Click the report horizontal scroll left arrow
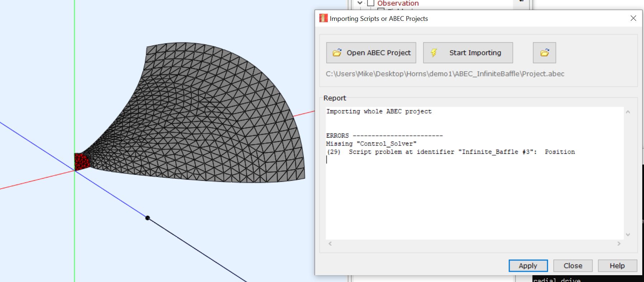 coord(330,244)
